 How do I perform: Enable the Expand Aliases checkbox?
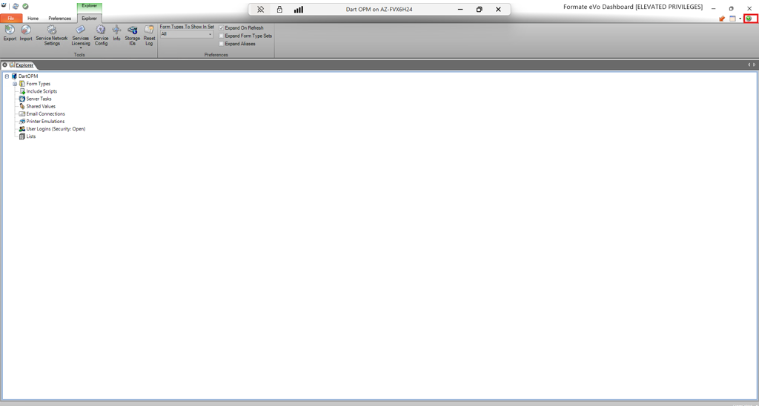[x=221, y=44]
